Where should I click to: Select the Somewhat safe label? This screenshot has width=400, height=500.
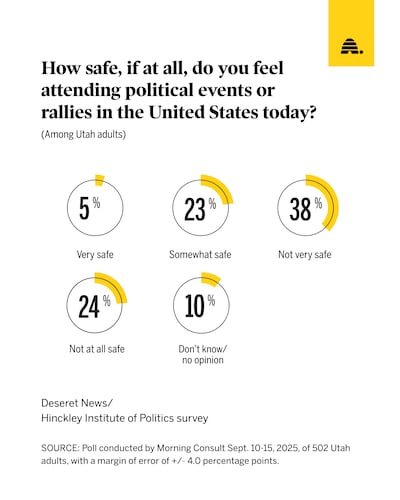click(x=200, y=255)
